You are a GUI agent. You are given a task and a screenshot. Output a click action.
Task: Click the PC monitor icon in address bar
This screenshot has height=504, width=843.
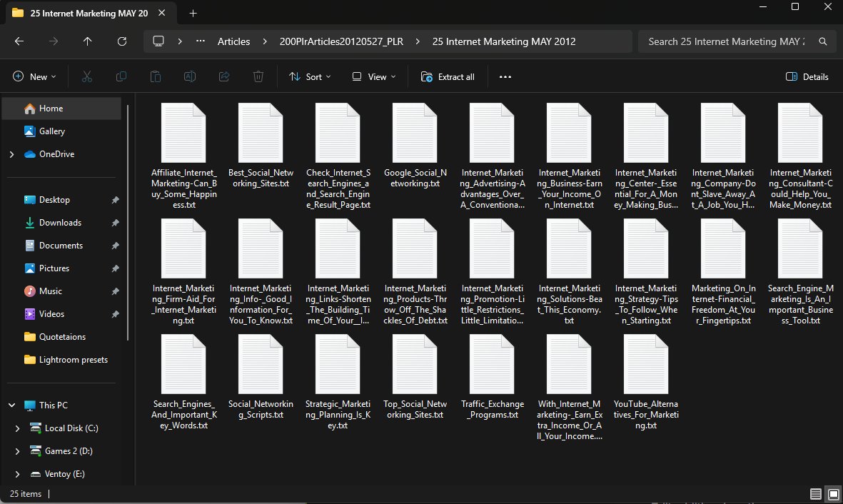coord(158,41)
